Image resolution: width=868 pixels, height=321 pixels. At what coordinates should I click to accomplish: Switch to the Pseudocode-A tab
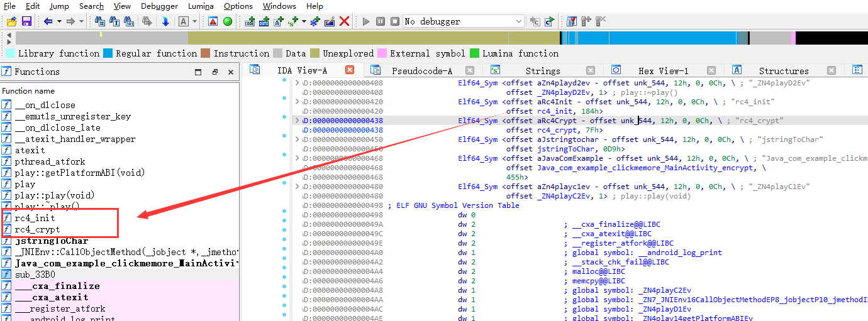pos(422,70)
